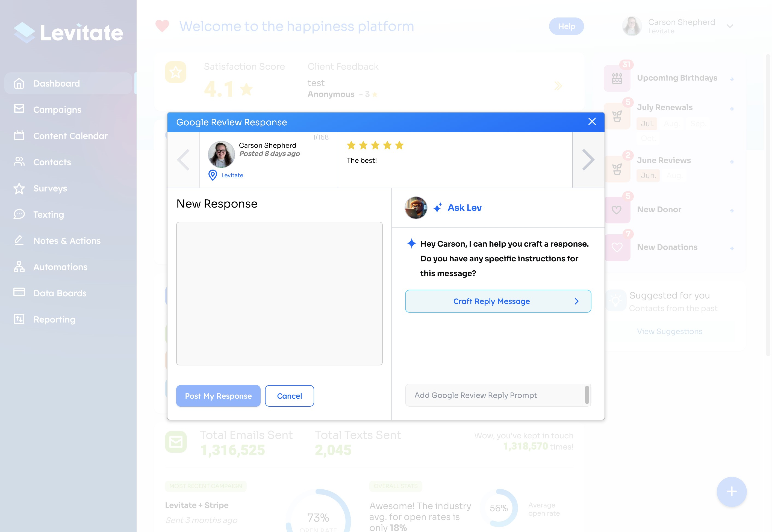Click the Levitate logo
The image size is (772, 532).
[68, 33]
